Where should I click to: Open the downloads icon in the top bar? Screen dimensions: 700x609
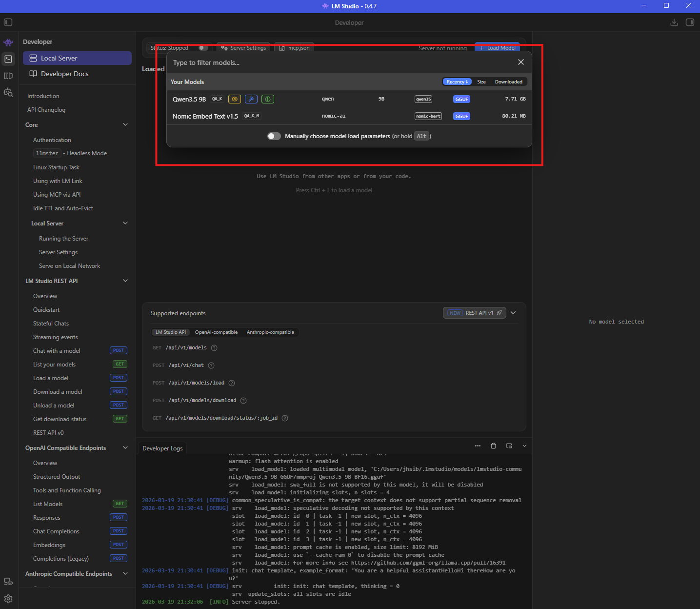point(674,22)
